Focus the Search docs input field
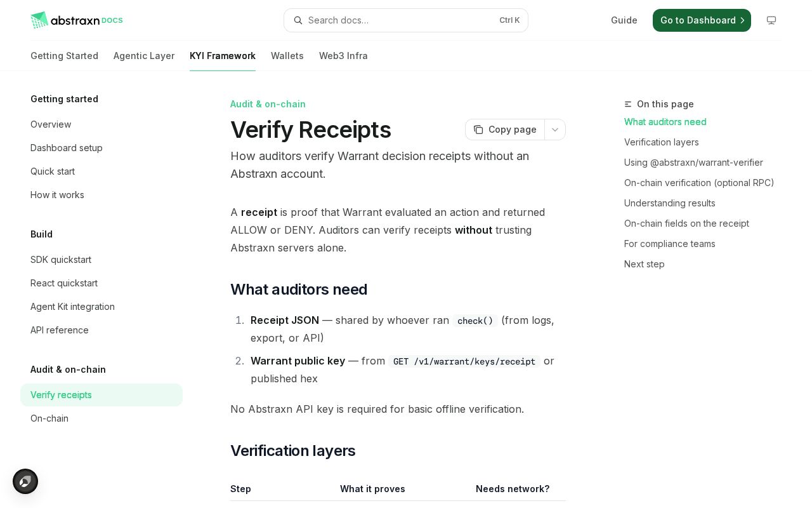This screenshot has height=508, width=812. (x=406, y=20)
